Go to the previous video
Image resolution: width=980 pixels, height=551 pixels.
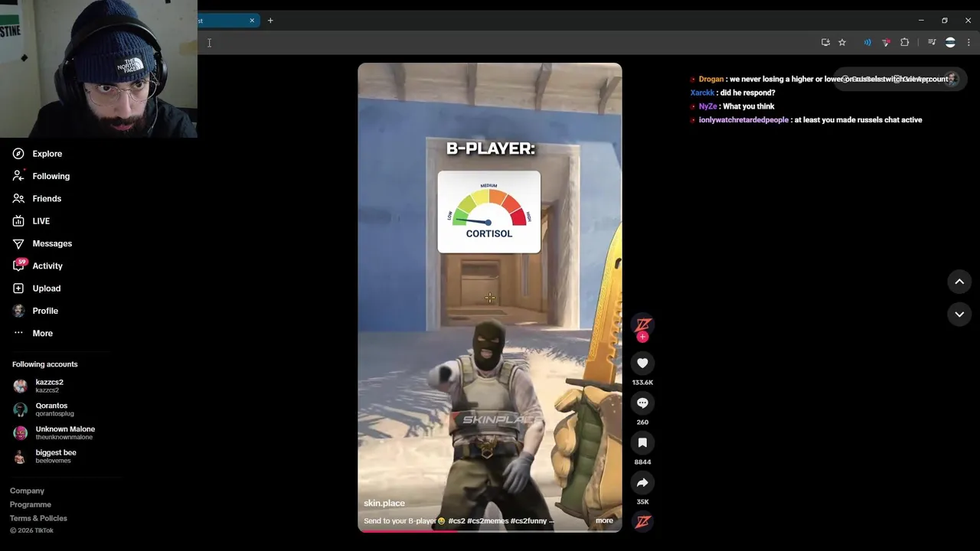click(959, 282)
